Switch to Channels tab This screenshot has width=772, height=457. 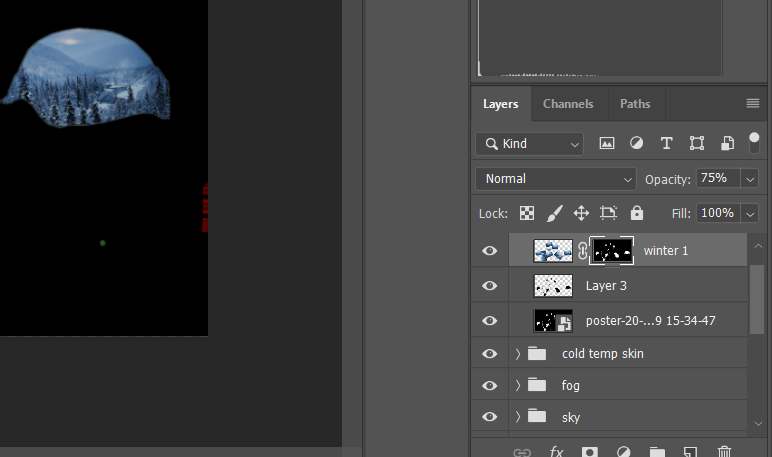[x=568, y=104]
